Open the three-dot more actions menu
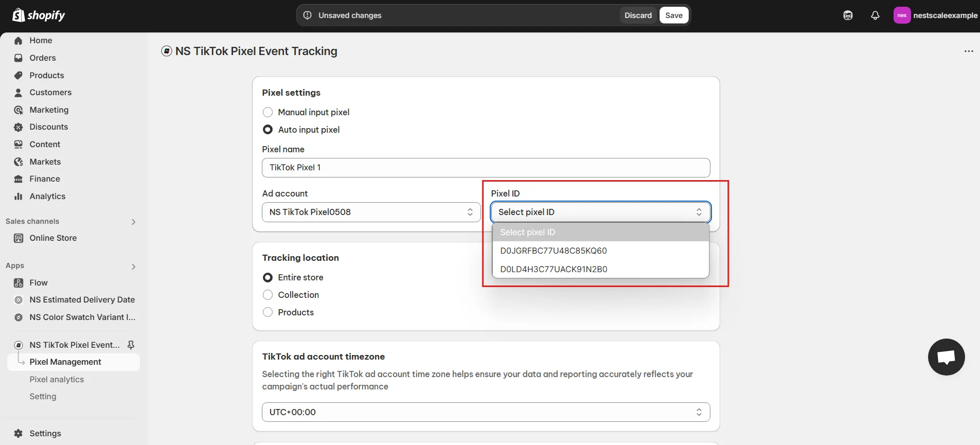 969,51
